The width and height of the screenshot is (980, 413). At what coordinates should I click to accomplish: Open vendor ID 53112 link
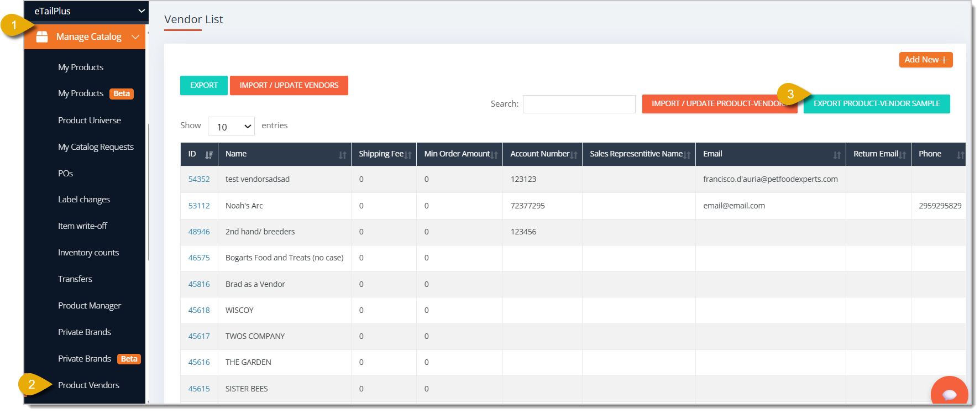point(199,206)
